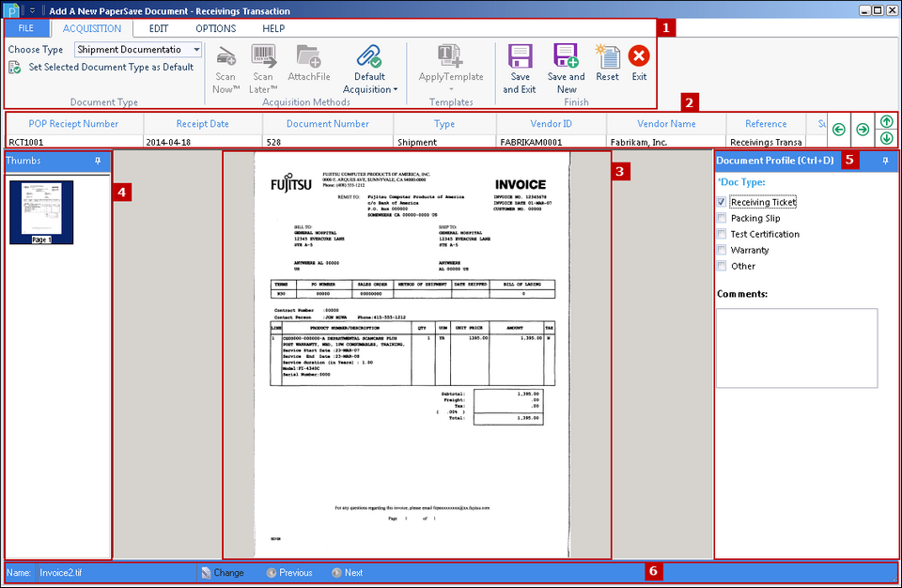Screen dimensions: 902x588
Task: Click the Save and Exit icon
Action: 520,55
